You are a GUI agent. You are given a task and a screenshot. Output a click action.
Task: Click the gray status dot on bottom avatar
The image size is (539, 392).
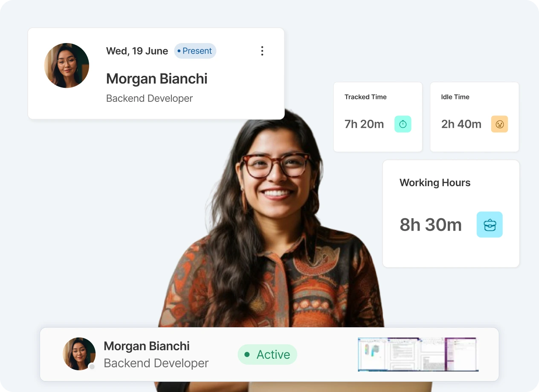point(92,366)
